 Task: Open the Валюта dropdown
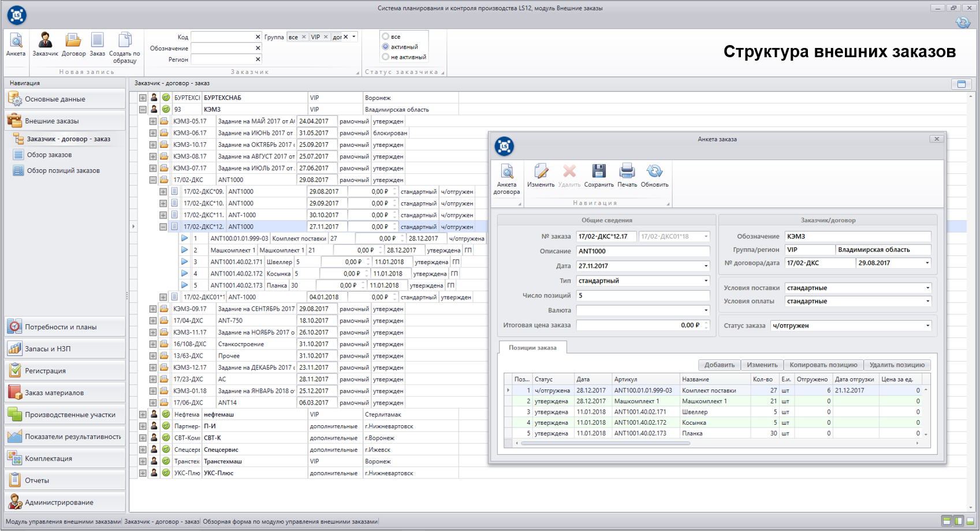706,310
